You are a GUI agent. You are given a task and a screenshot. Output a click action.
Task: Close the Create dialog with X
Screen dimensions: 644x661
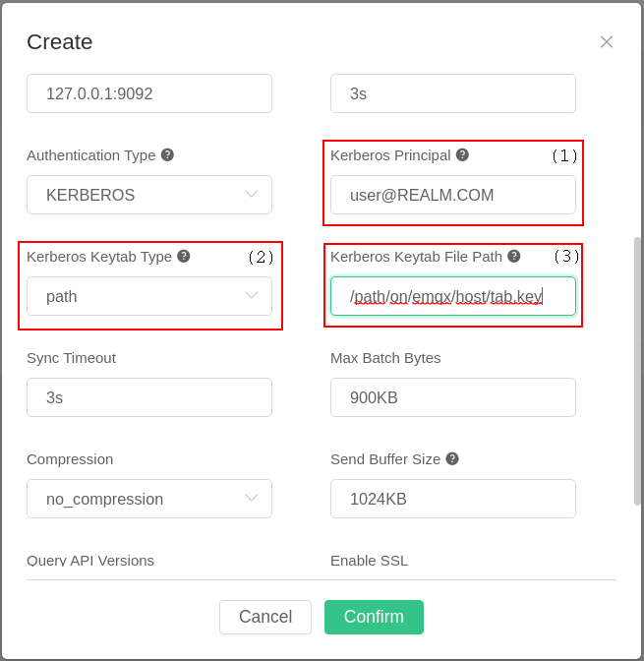[607, 41]
